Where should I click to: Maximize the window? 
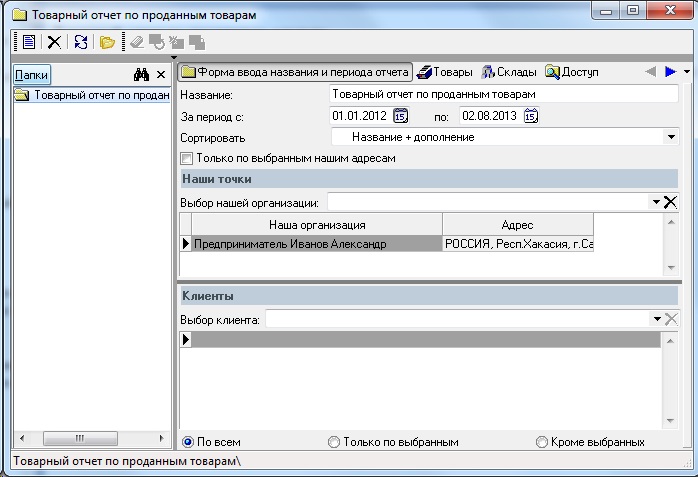tap(633, 10)
